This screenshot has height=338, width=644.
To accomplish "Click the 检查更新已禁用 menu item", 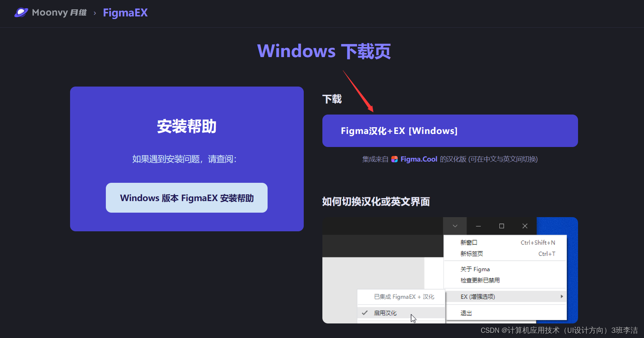I will pyautogui.click(x=480, y=280).
